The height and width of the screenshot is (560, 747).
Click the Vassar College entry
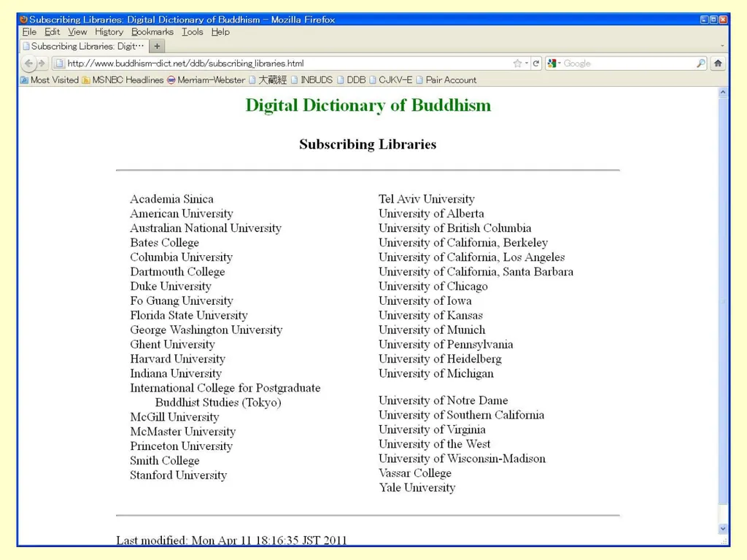pyautogui.click(x=415, y=473)
